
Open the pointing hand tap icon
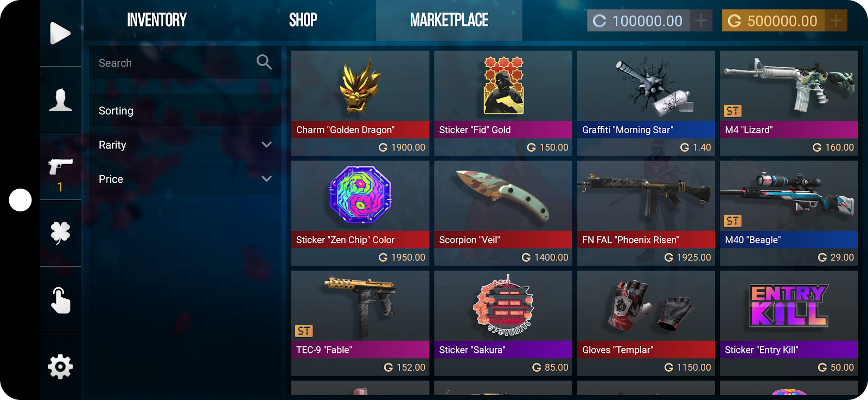point(60,300)
